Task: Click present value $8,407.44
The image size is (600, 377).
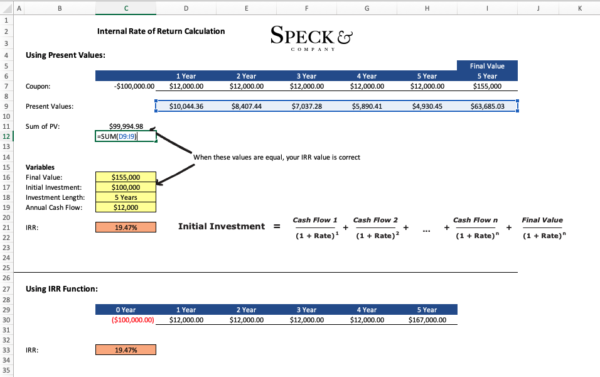Action: coord(246,106)
